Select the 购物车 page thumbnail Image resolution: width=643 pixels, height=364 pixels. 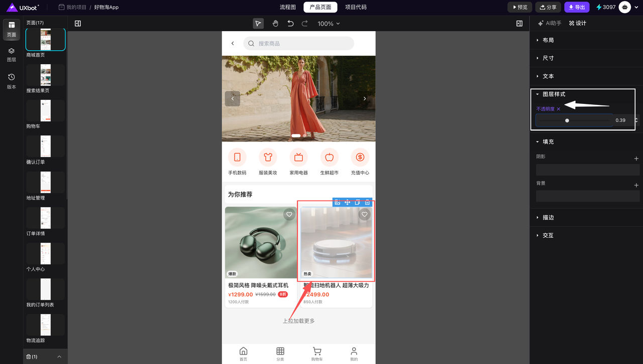[x=45, y=111]
